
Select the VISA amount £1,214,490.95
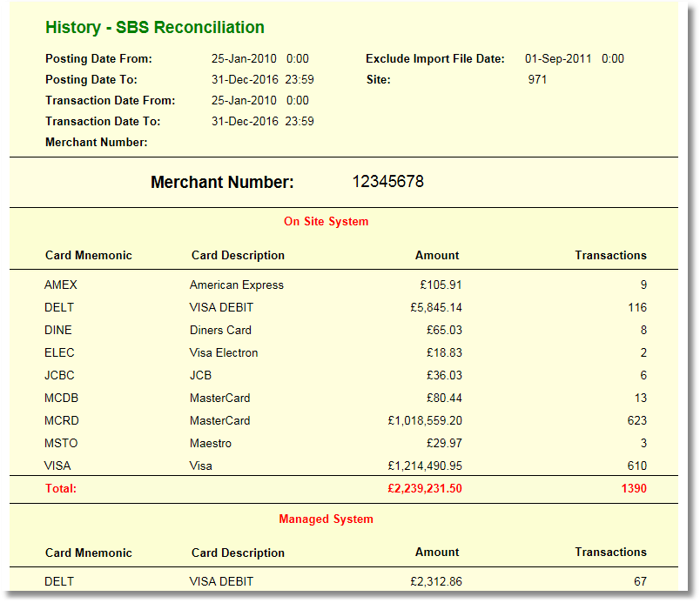coord(425,466)
